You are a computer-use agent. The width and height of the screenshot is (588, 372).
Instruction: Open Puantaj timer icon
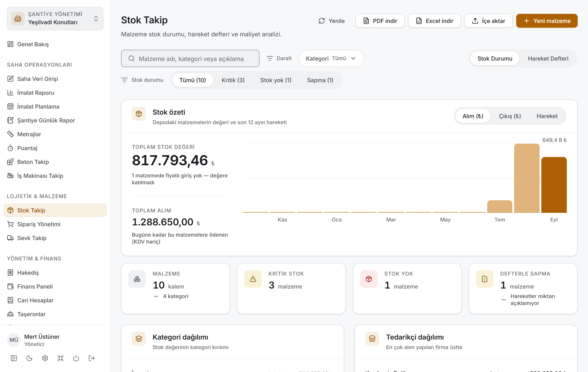[x=10, y=148]
